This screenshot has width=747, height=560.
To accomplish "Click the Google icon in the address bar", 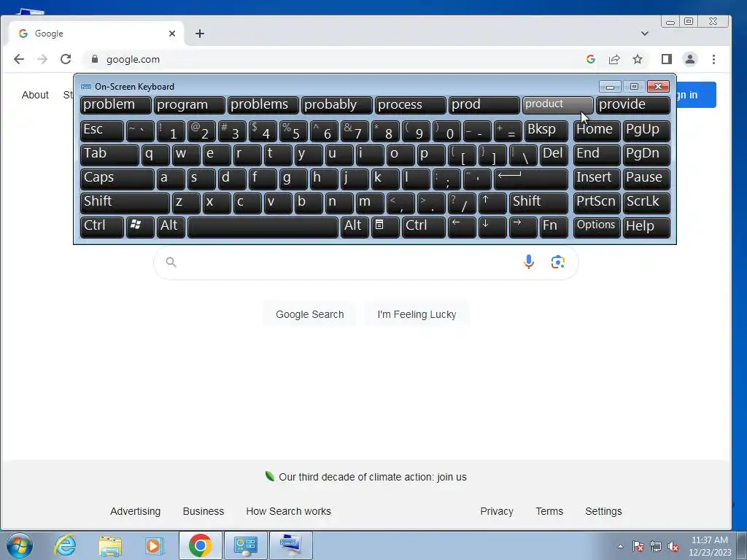I will coord(591,59).
